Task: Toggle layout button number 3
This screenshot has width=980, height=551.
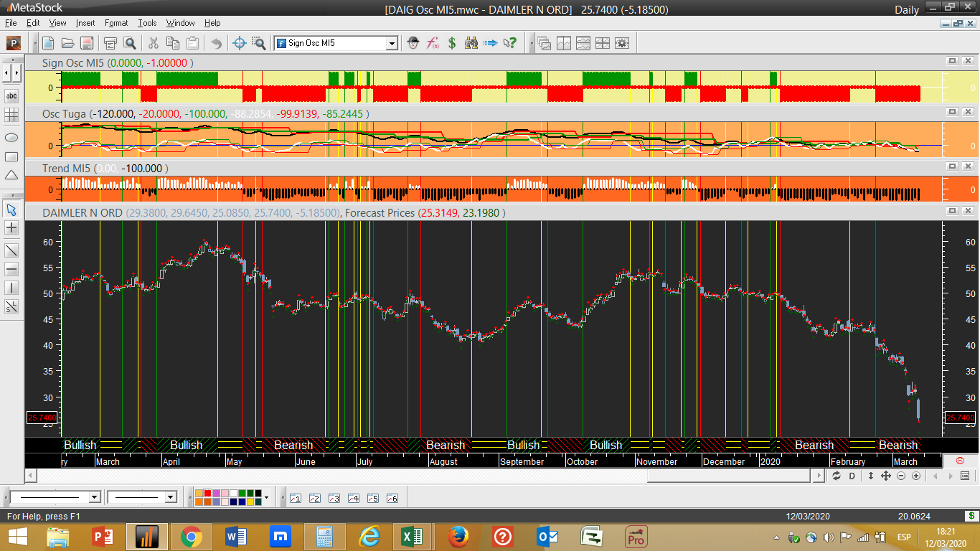Action: coord(334,498)
